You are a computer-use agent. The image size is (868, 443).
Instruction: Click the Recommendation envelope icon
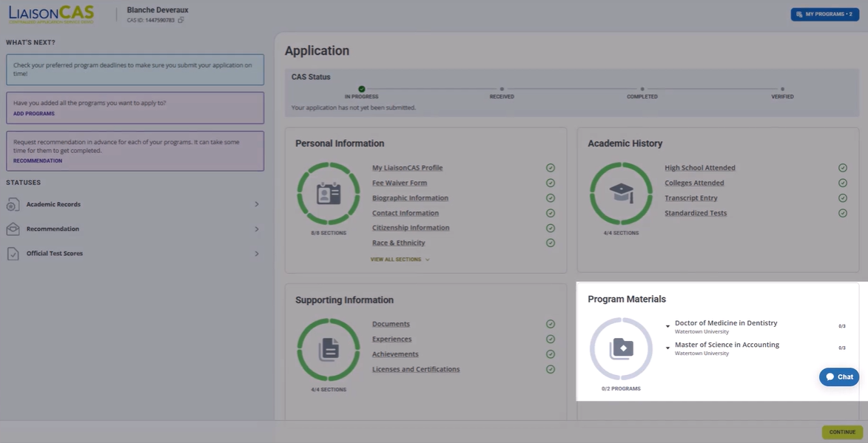pyautogui.click(x=13, y=229)
